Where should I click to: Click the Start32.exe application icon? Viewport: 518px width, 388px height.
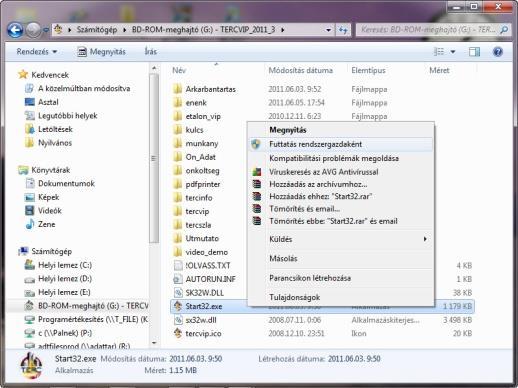pyautogui.click(x=178, y=306)
